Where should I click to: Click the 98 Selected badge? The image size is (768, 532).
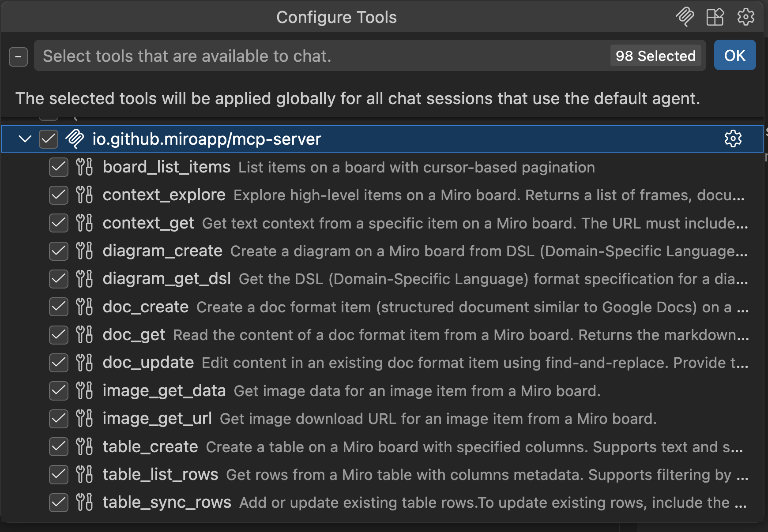point(656,56)
